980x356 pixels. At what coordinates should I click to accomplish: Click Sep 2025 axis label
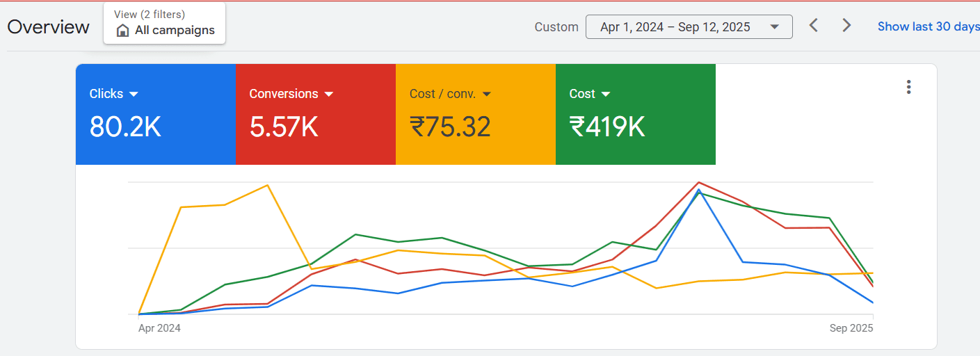pyautogui.click(x=851, y=328)
